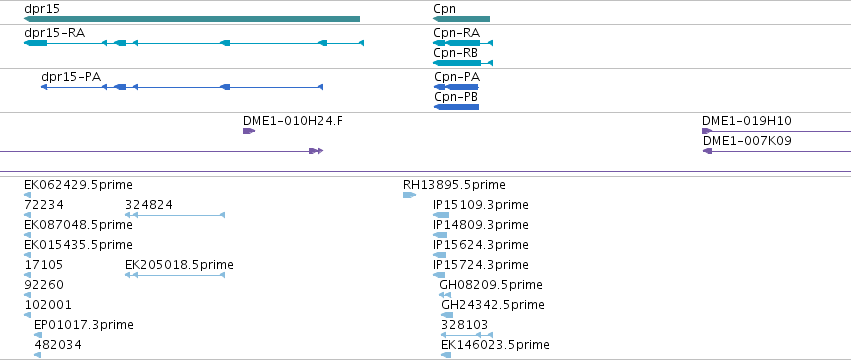Click the IP15109.3prime EST glyph
The height and width of the screenshot is (360, 851).
(x=441, y=215)
